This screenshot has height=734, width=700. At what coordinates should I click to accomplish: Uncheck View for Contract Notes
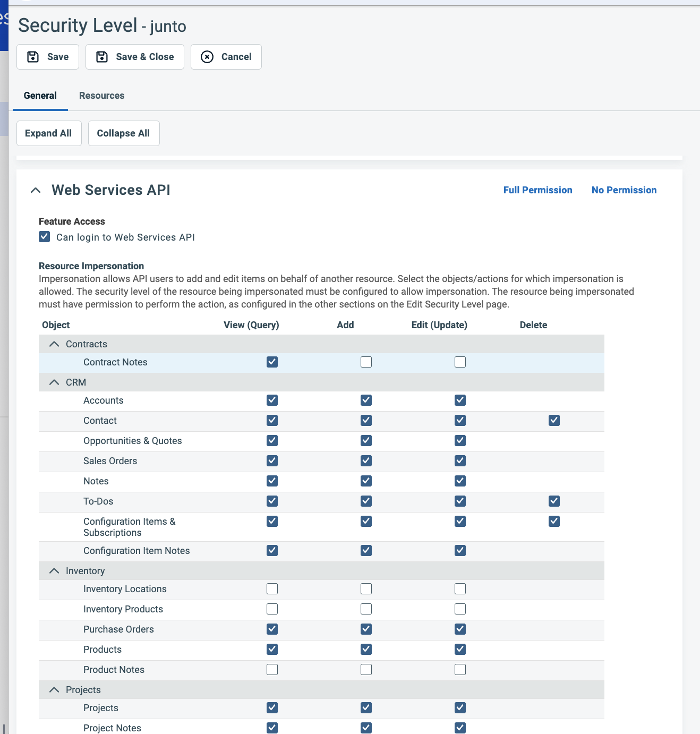(272, 362)
